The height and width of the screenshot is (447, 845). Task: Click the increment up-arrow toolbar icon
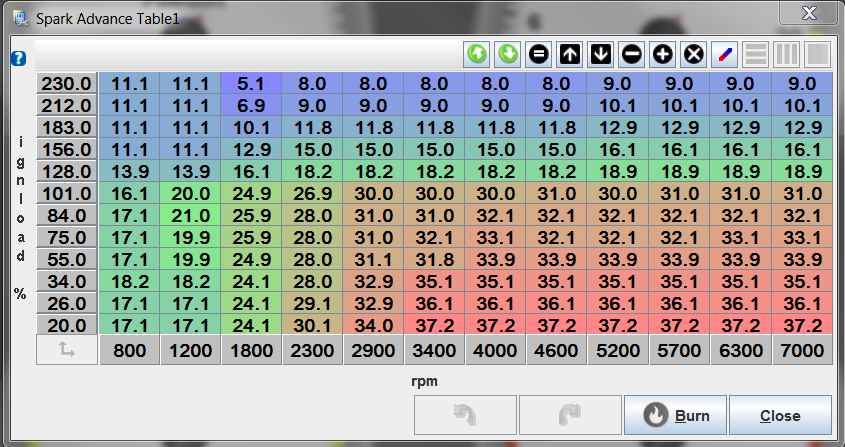coord(570,54)
